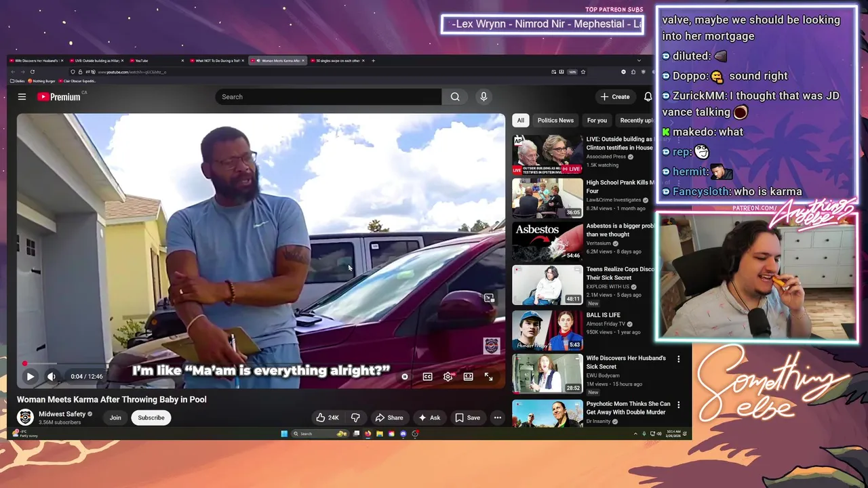Image resolution: width=868 pixels, height=488 pixels.
Task: Enter fullscreen from the player controls
Action: pos(488,377)
